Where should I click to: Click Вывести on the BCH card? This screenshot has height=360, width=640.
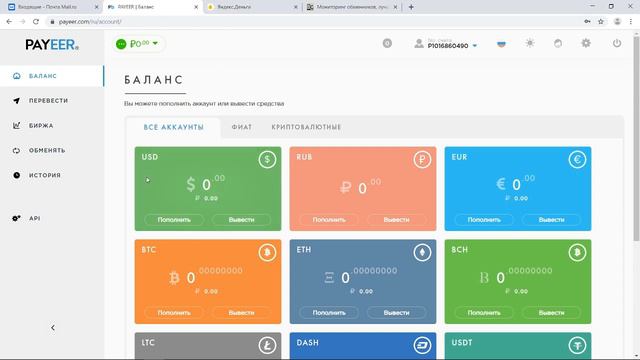pyautogui.click(x=551, y=313)
